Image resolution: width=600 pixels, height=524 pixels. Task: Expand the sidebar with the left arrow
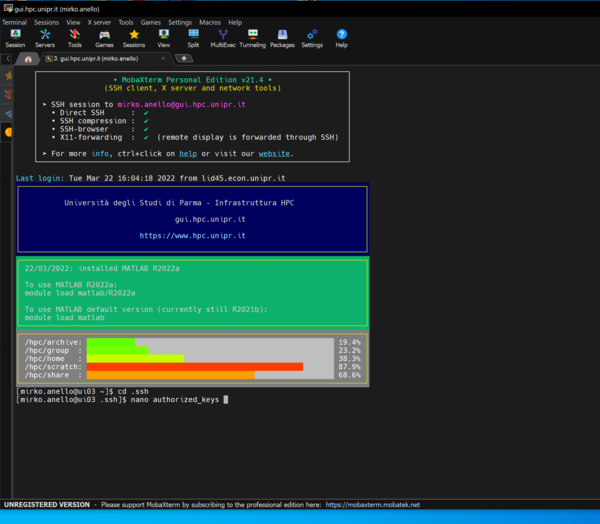point(6,59)
